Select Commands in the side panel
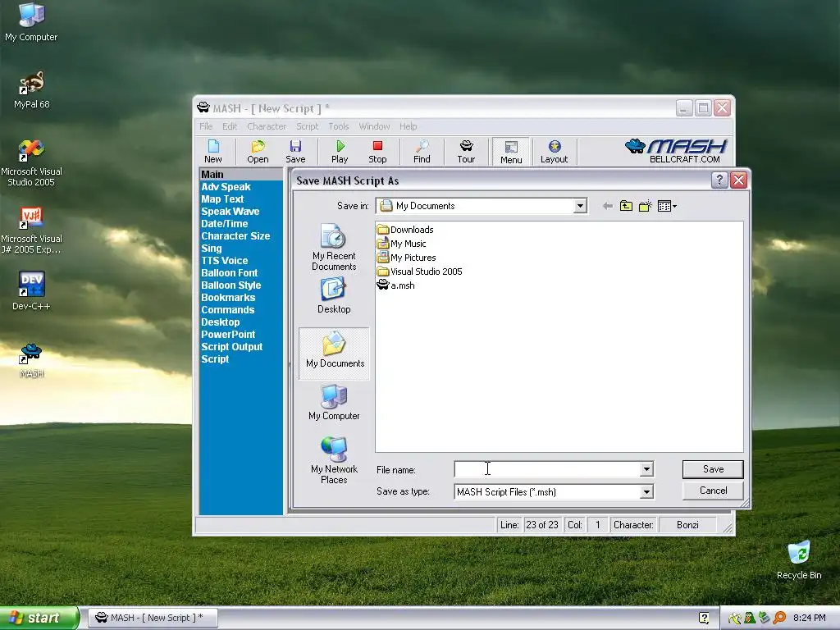 tap(228, 310)
